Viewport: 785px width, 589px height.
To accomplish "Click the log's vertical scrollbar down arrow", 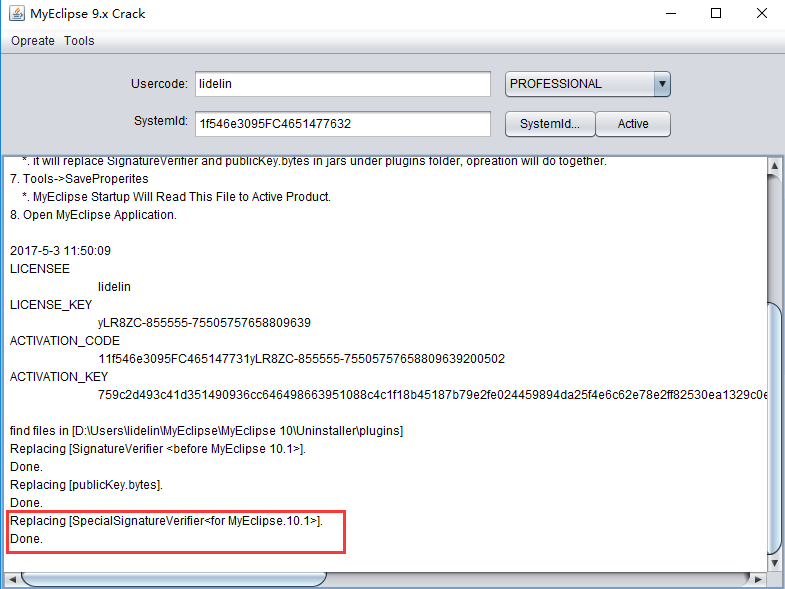I will [774, 562].
